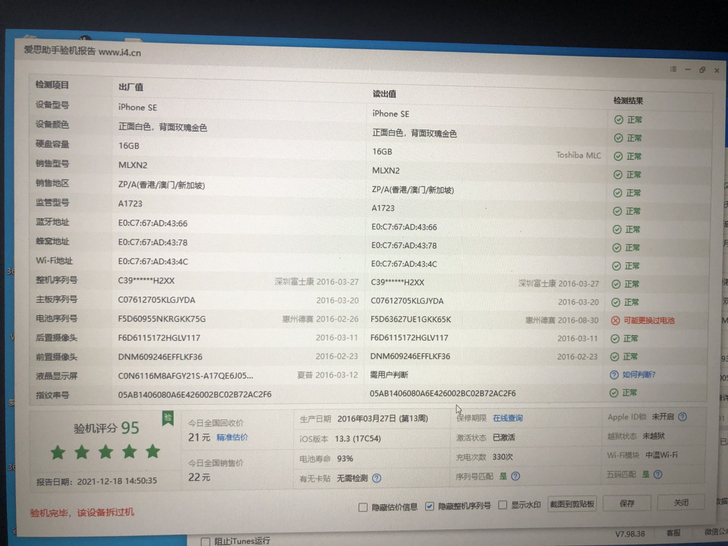Click factory 销售地区 ZP/A(香港/澳门/新加坡)

pyautogui.click(x=162, y=185)
